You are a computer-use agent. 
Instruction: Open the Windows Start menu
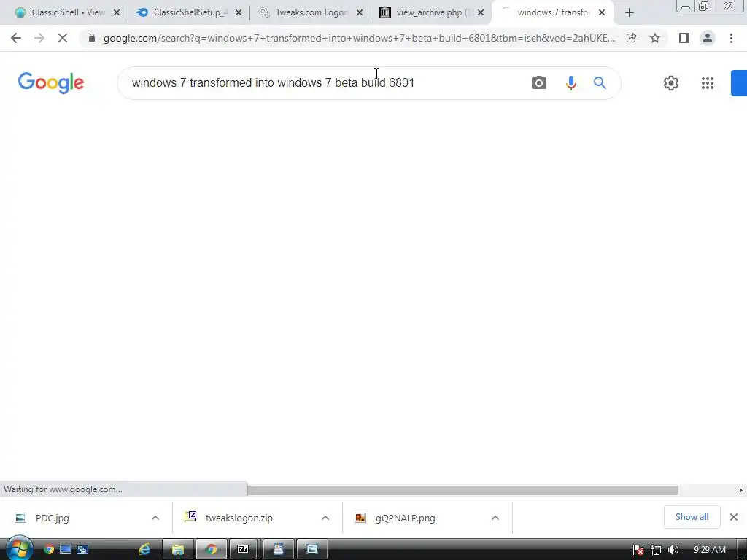(x=18, y=548)
